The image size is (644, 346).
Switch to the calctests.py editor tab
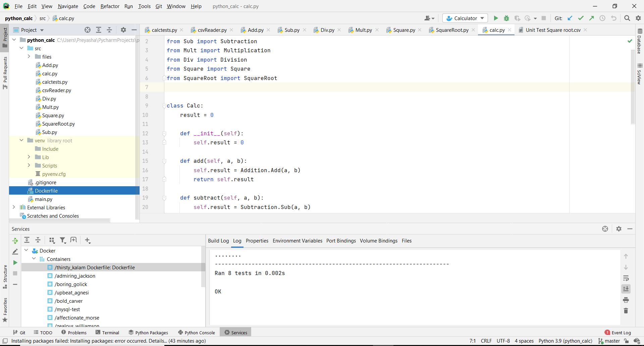tap(164, 30)
